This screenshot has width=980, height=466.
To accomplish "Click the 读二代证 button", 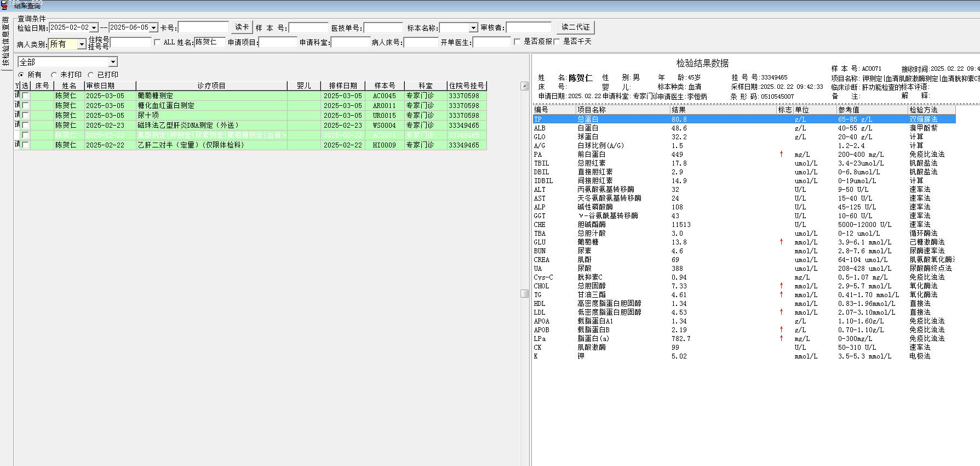I will click(x=575, y=27).
